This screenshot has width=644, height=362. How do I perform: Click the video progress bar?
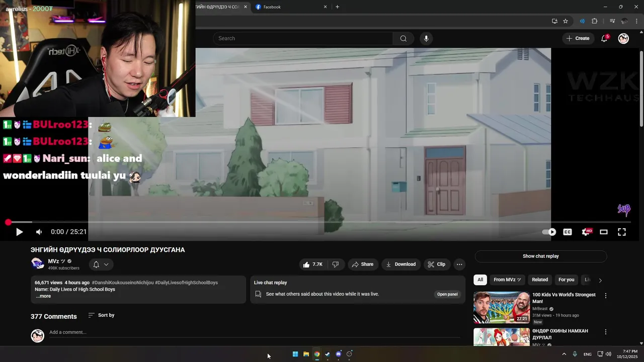tap(318, 222)
